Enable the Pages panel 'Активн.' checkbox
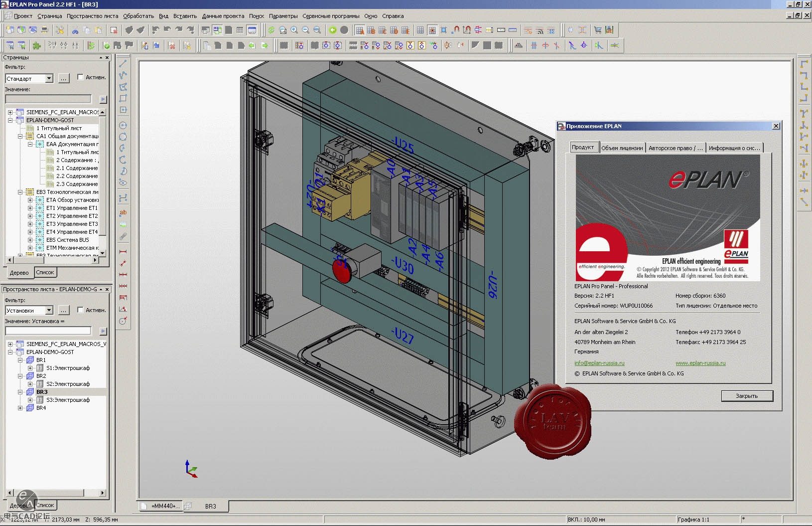 point(80,77)
